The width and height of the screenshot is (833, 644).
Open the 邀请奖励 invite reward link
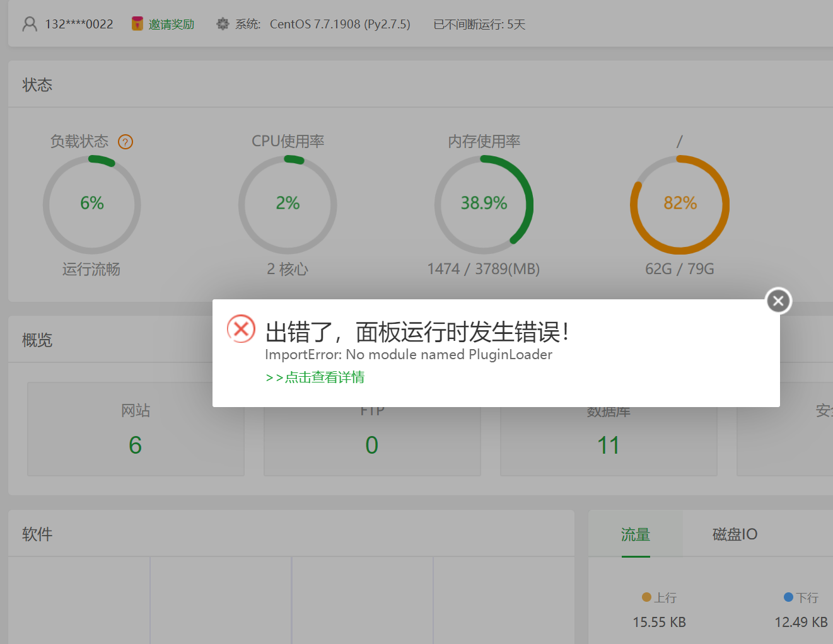172,24
